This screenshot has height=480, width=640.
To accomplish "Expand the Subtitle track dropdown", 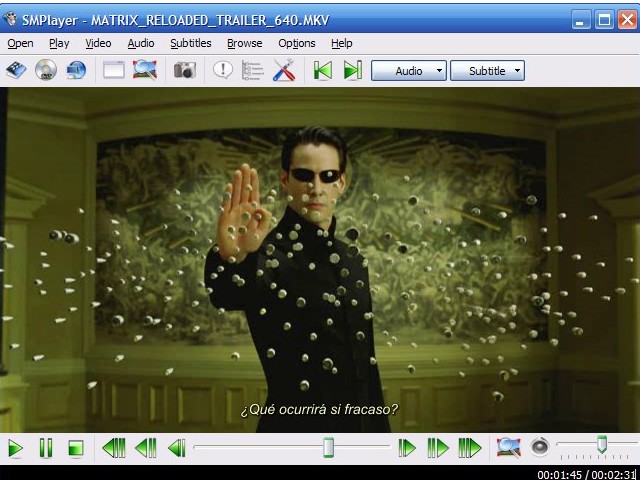I will point(487,71).
